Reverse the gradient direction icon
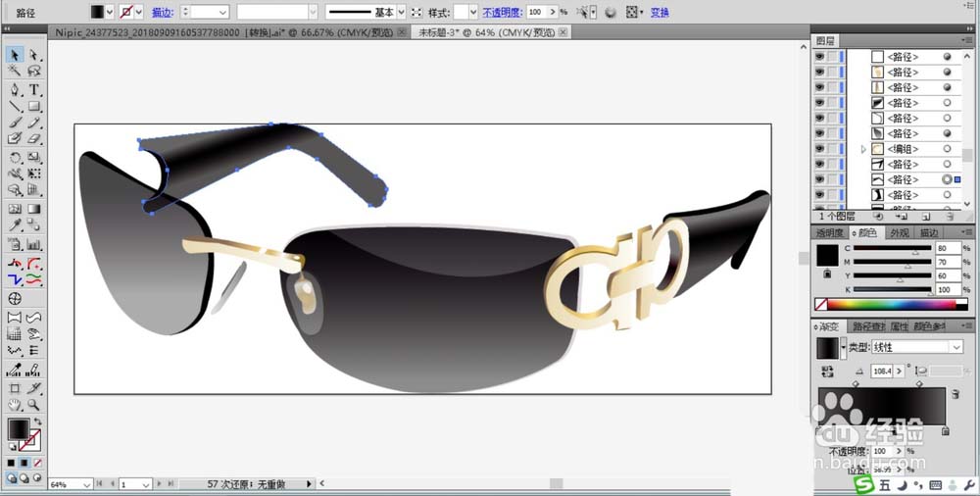 (828, 372)
